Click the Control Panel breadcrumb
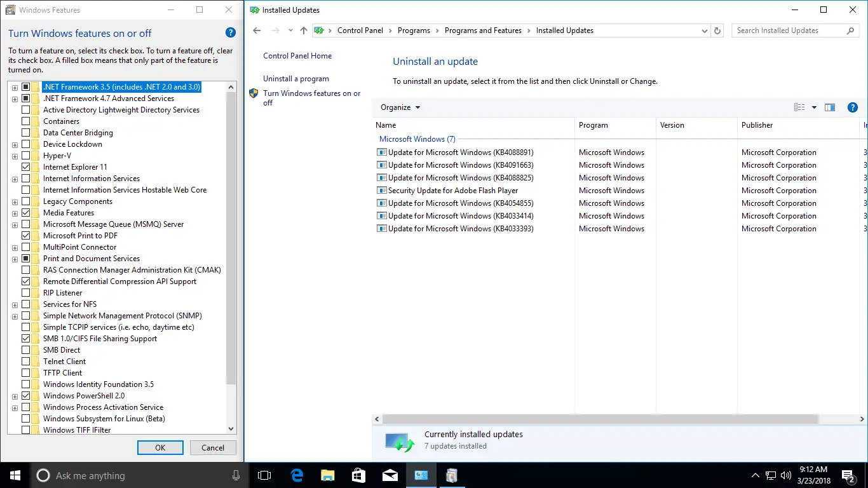This screenshot has width=868, height=488. pyautogui.click(x=360, y=30)
